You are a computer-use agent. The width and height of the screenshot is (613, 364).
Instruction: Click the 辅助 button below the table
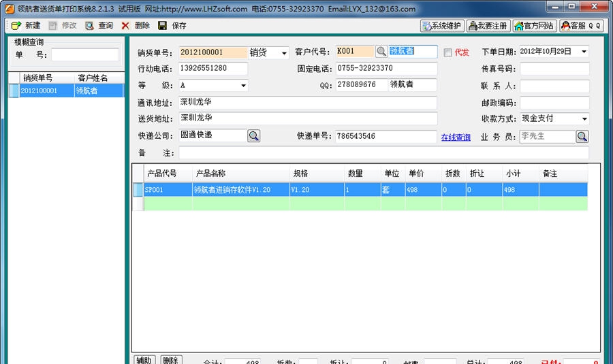[x=144, y=360]
